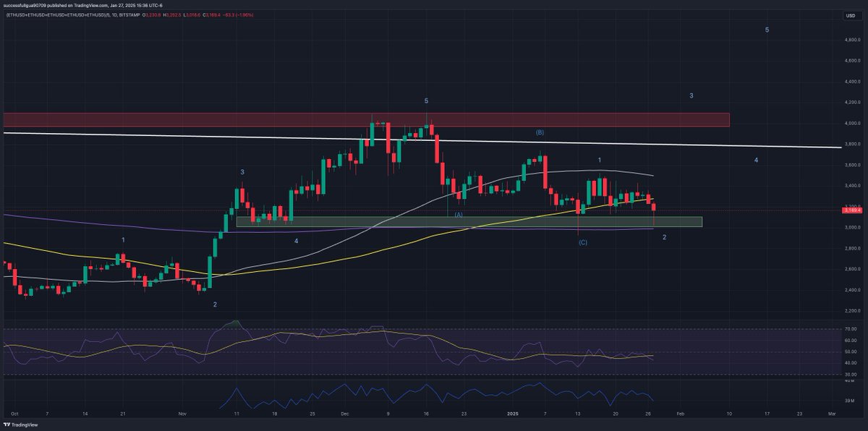The image size is (868, 431).
Task: Select the Dec label on the time axis
Action: pyautogui.click(x=344, y=415)
